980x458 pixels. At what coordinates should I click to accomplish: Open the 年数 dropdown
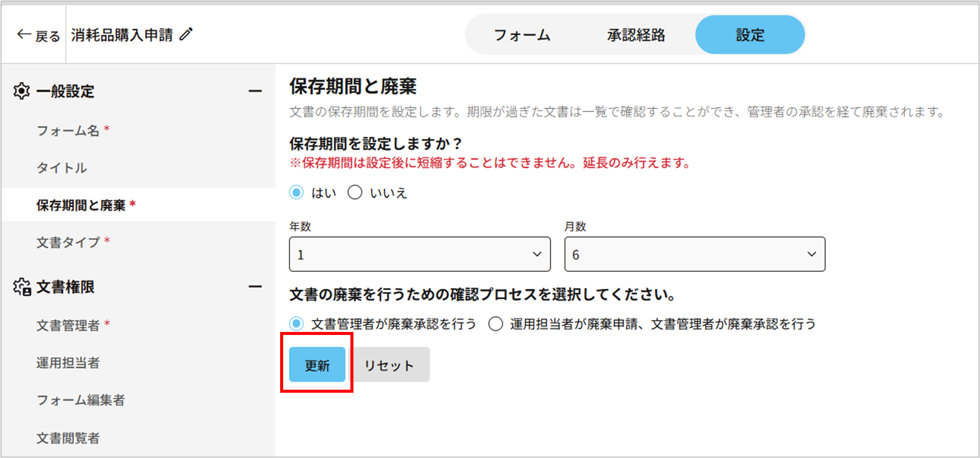(420, 254)
